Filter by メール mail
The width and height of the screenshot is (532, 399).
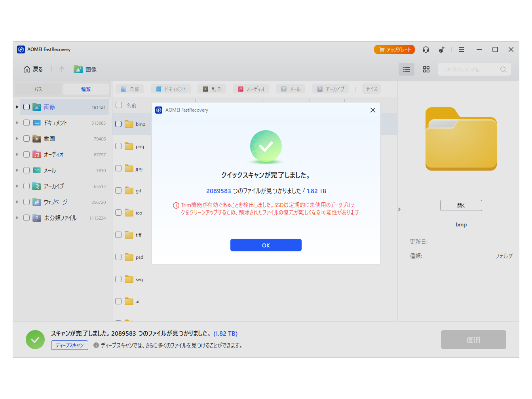pos(291,89)
